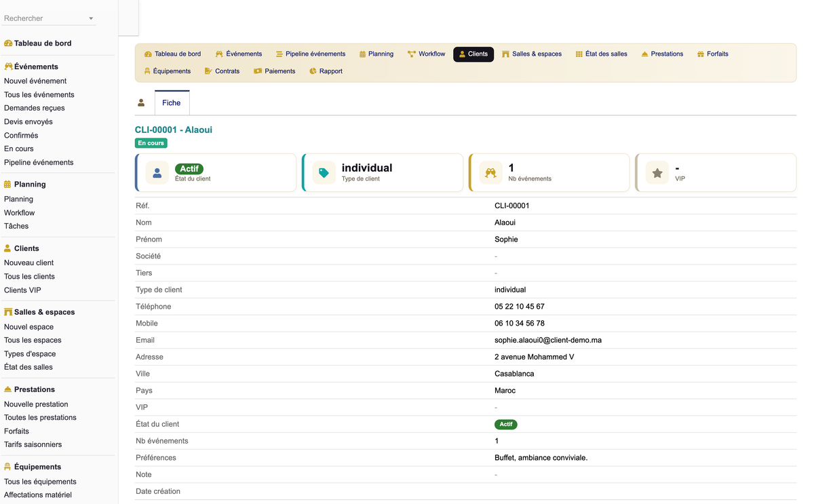
Task: Open the Rechercher search dropdown arrow
Action: (91, 18)
